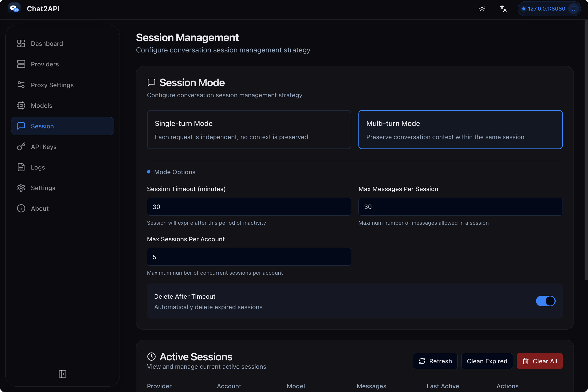Refresh the active sessions list
The height and width of the screenshot is (392, 588).
(x=435, y=361)
